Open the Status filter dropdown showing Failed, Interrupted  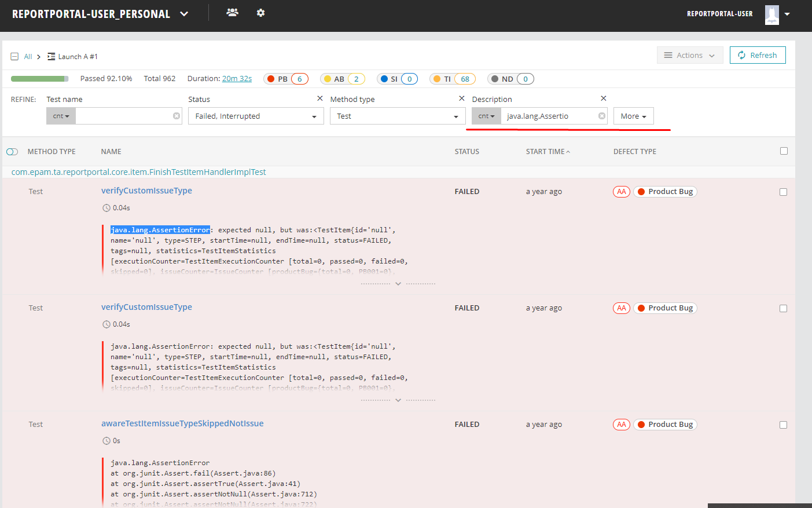[x=256, y=115]
